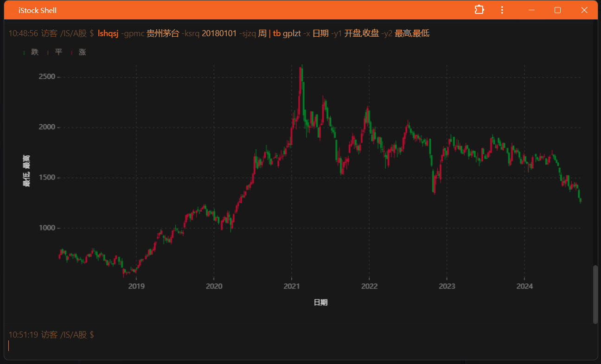Click the 2020 x-axis label
Image resolution: width=601 pixels, height=364 pixels.
coord(214,286)
